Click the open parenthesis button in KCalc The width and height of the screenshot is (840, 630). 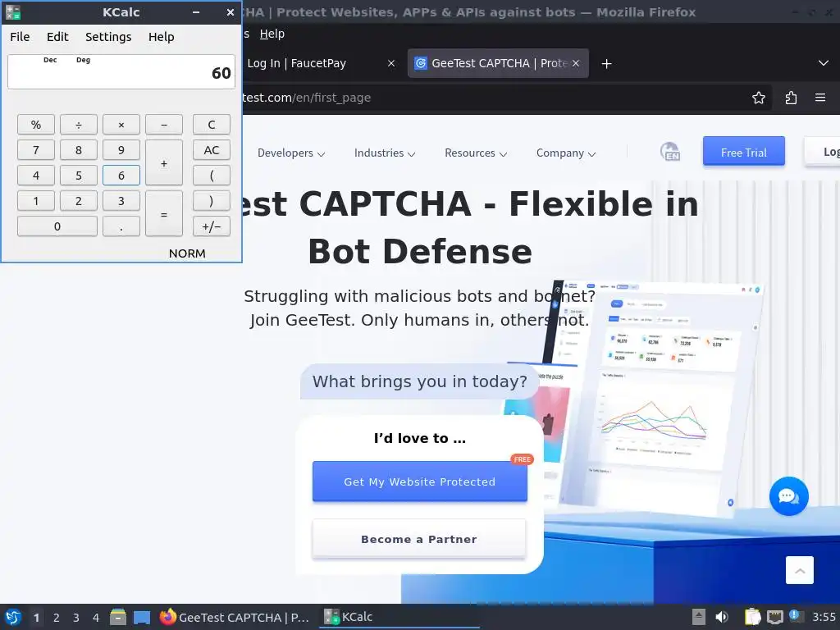(x=212, y=176)
